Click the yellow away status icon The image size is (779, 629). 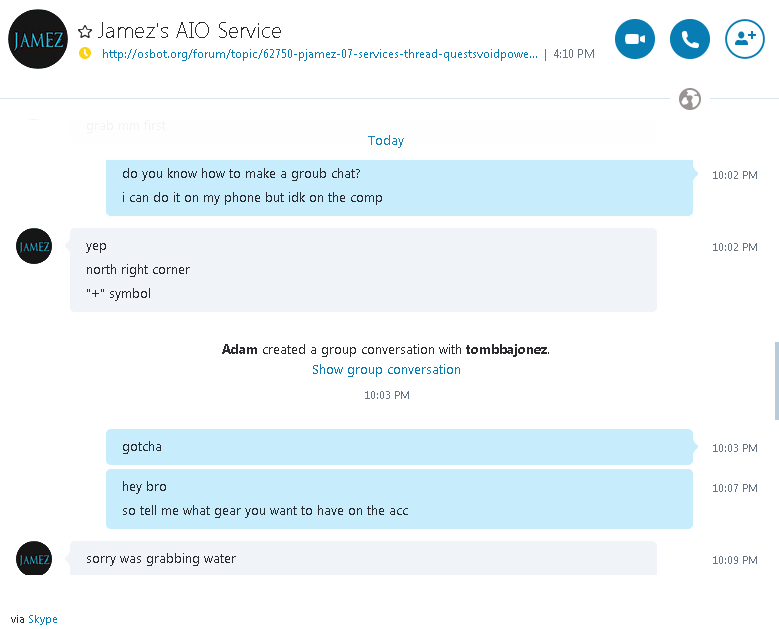pyautogui.click(x=85, y=53)
